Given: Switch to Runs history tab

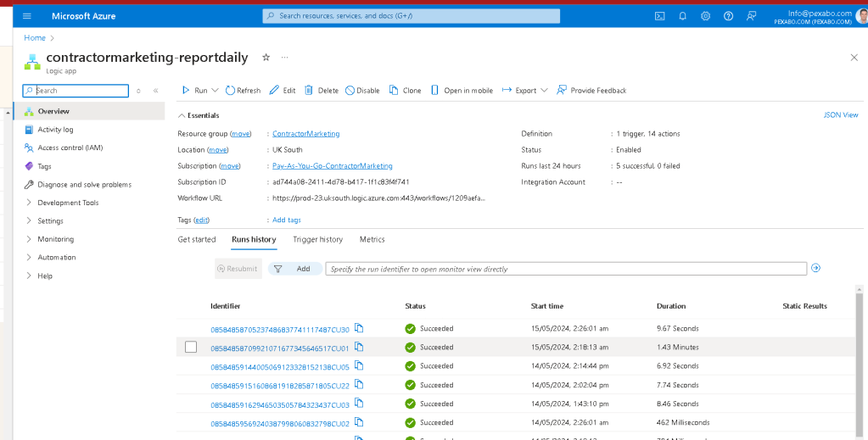Looking at the screenshot, I should 254,240.
